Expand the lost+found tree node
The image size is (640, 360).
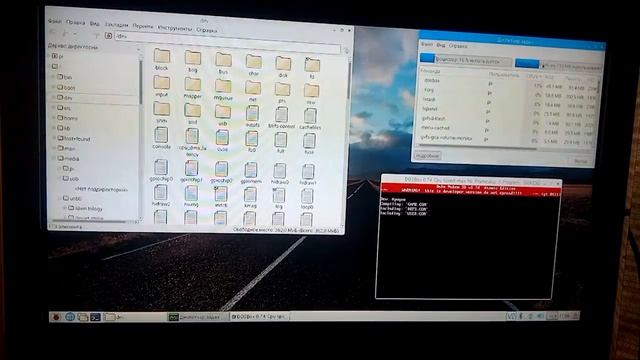point(54,138)
